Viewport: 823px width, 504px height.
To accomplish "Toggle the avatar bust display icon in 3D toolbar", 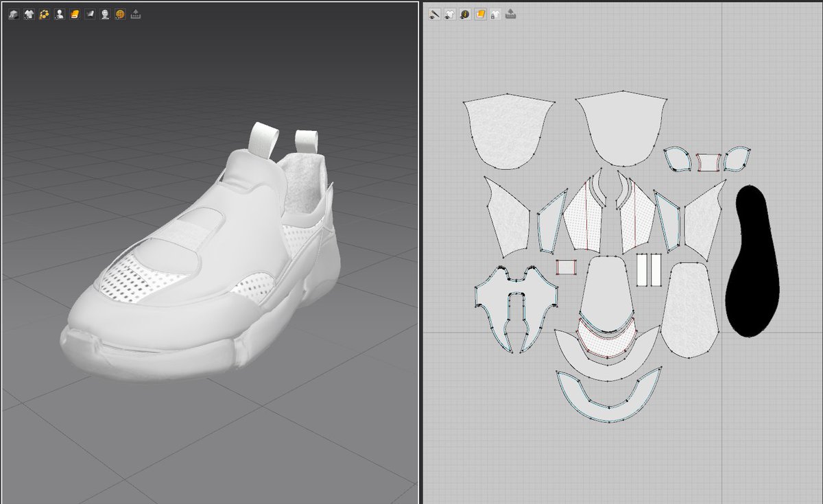I will point(60,14).
